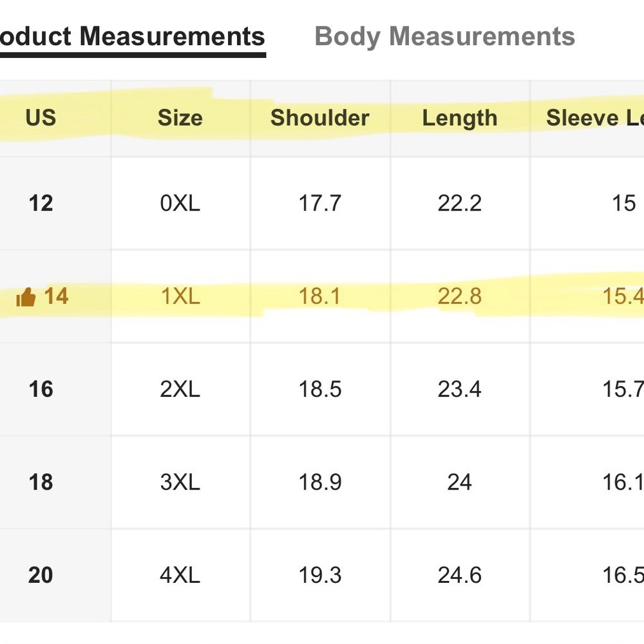The height and width of the screenshot is (644, 644).
Task: Click the 3XL size cell
Action: click(180, 482)
